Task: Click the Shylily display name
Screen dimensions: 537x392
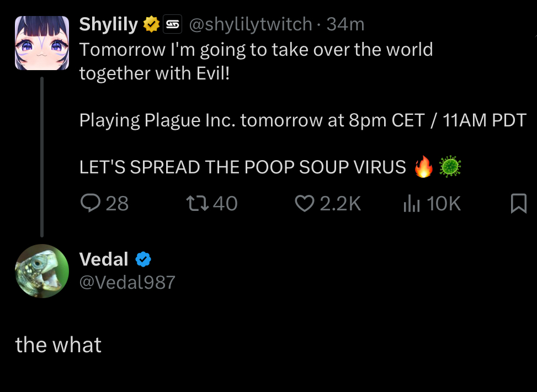Action: click(x=109, y=24)
